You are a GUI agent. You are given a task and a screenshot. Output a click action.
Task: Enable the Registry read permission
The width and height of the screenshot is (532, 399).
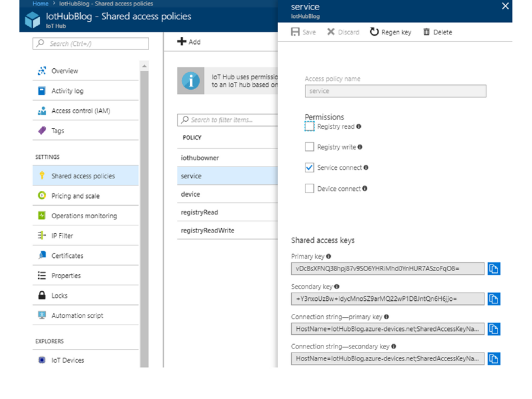310,126
